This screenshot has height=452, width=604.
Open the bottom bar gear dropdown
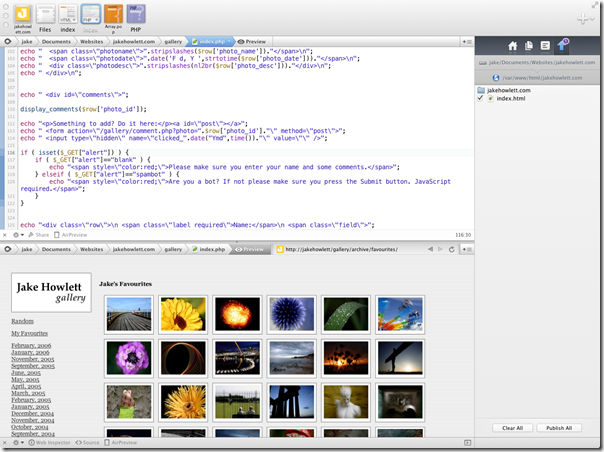tap(18, 442)
